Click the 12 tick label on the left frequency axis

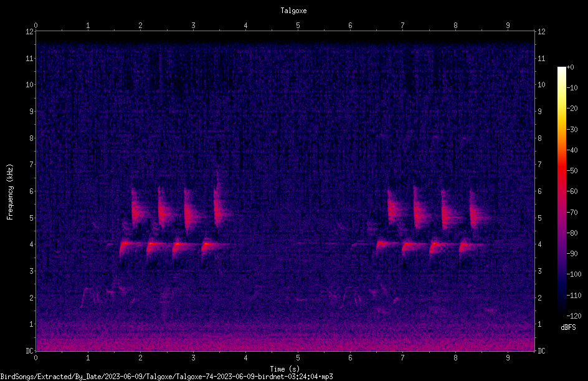pos(29,32)
